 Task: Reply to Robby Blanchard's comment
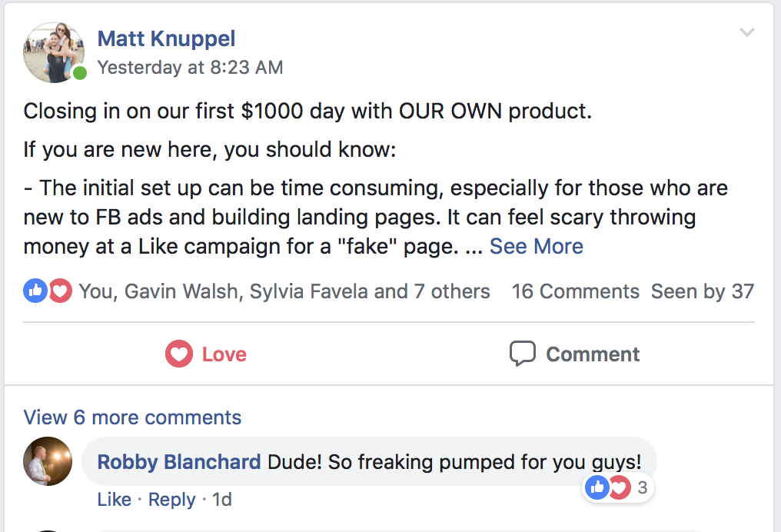click(171, 500)
